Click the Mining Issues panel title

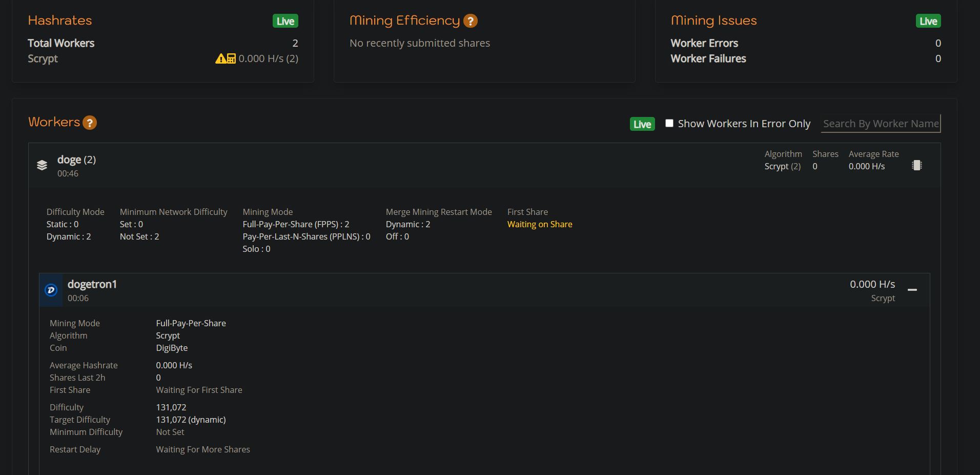click(x=714, y=21)
